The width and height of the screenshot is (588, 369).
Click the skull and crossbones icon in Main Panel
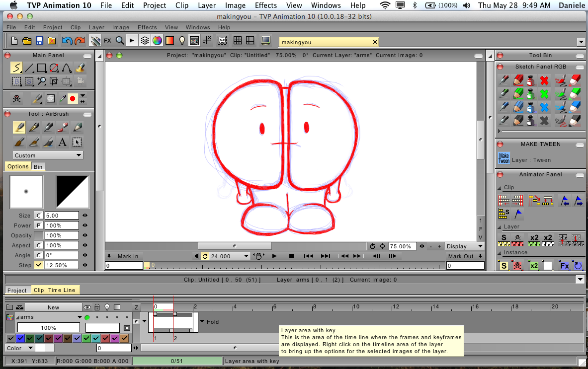(x=16, y=98)
